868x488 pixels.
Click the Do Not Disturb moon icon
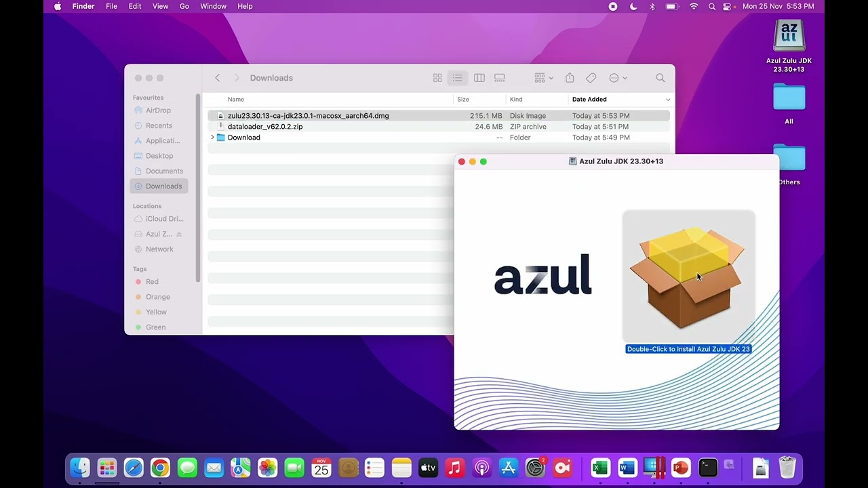[633, 6]
